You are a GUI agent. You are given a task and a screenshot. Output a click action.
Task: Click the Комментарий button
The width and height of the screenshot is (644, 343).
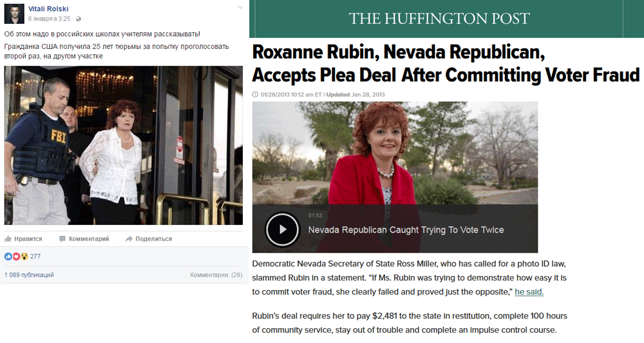tap(84, 239)
